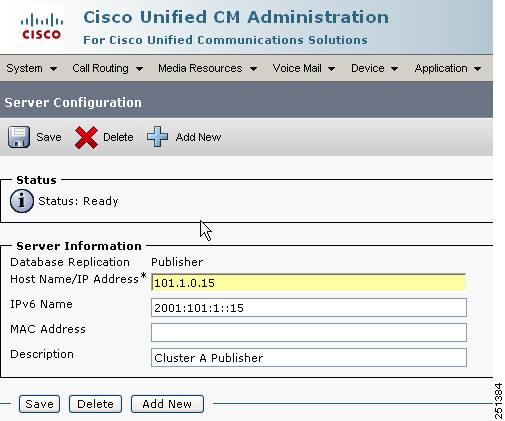Image resolution: width=505 pixels, height=421 pixels.
Task: Click the red X Delete icon
Action: click(86, 137)
